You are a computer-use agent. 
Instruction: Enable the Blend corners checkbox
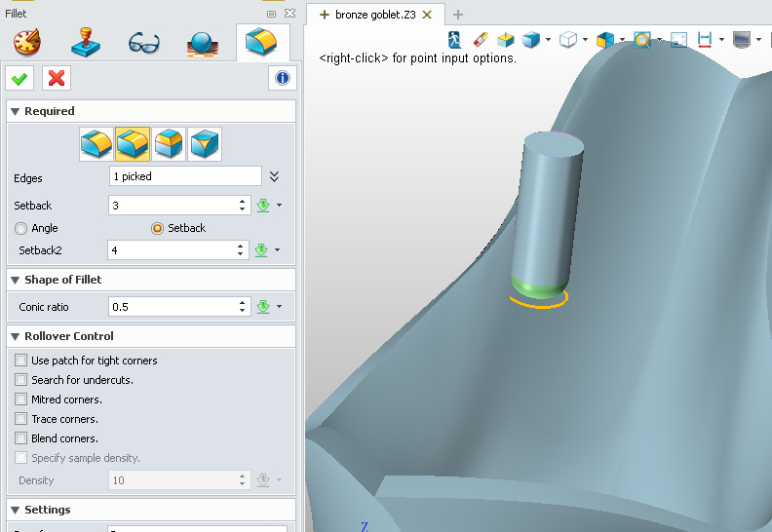click(x=21, y=438)
